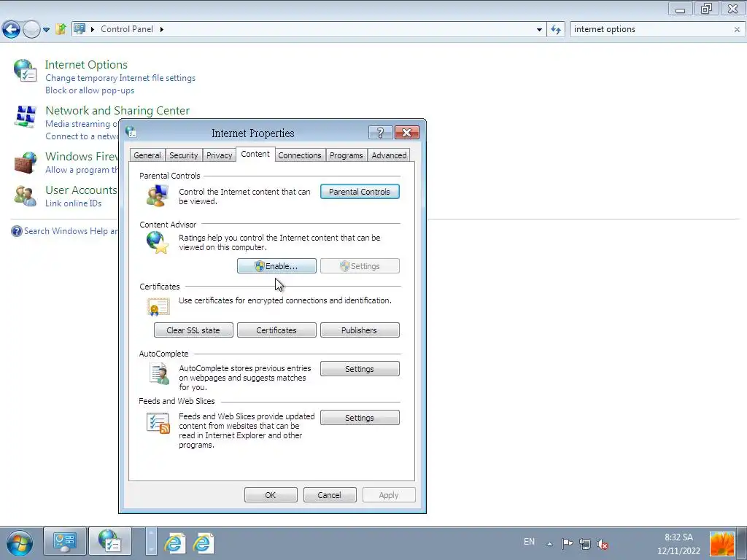Click the Content Advisor globe star icon

(x=158, y=242)
